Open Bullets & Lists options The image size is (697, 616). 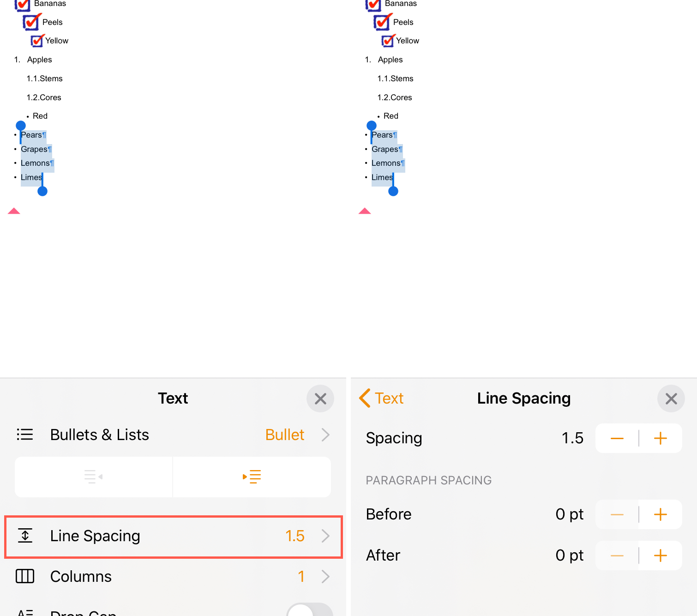point(173,435)
